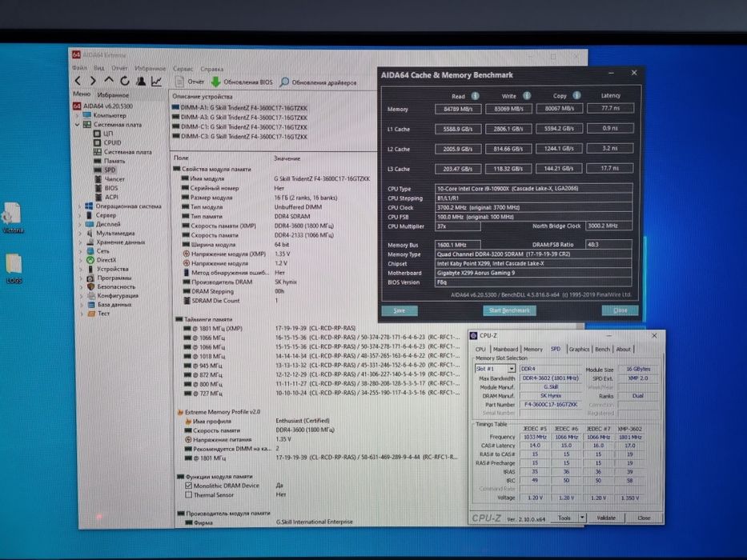This screenshot has width=747, height=560.
Task: Click the Отчет report toolbar button
Action: point(190,82)
